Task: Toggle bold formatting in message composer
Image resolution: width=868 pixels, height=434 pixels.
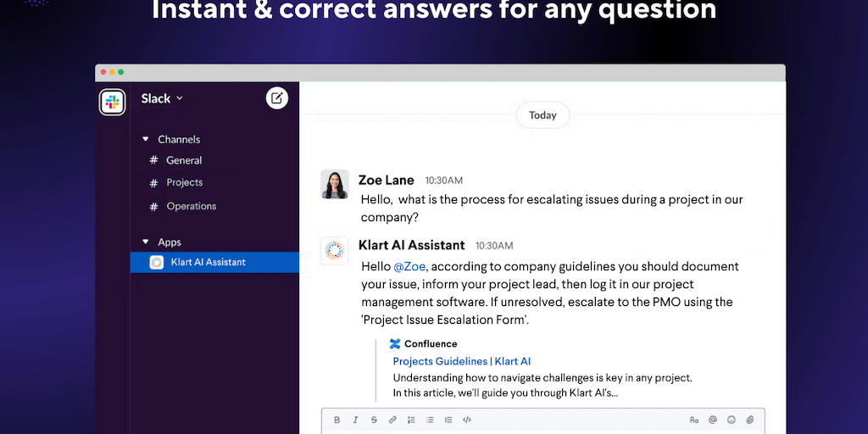Action: [x=337, y=420]
